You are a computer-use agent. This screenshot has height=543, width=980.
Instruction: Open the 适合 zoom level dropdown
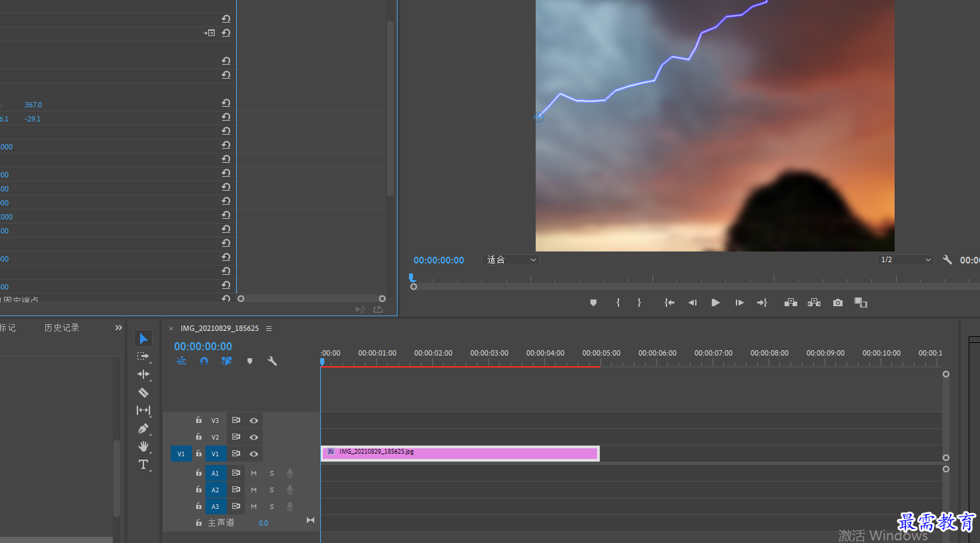click(x=510, y=259)
